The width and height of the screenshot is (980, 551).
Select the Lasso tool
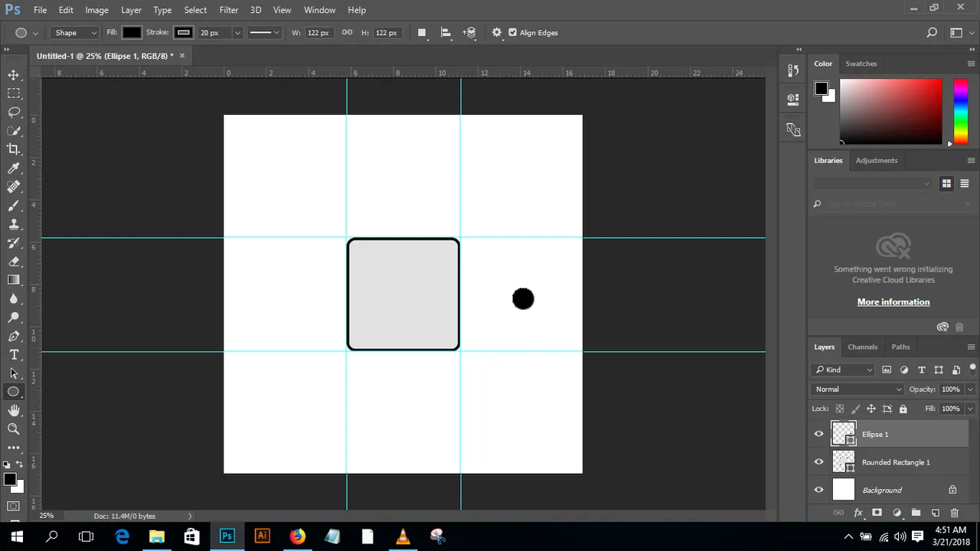pyautogui.click(x=14, y=112)
